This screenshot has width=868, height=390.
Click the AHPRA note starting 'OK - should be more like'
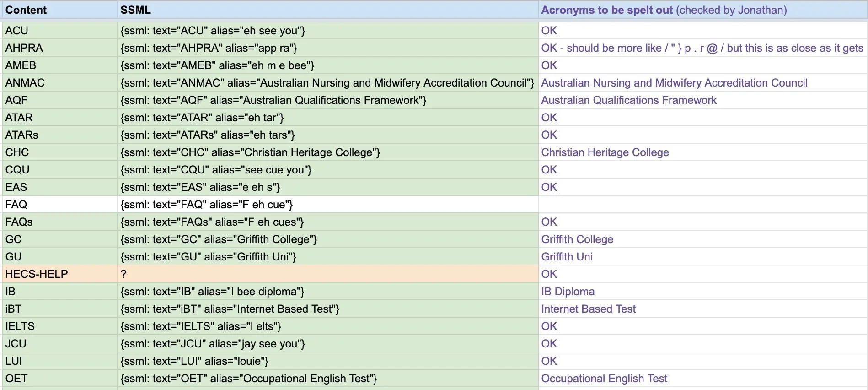click(702, 48)
